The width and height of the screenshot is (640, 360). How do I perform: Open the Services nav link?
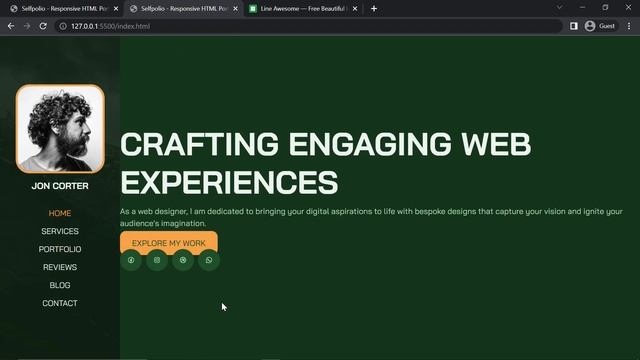coord(60,231)
